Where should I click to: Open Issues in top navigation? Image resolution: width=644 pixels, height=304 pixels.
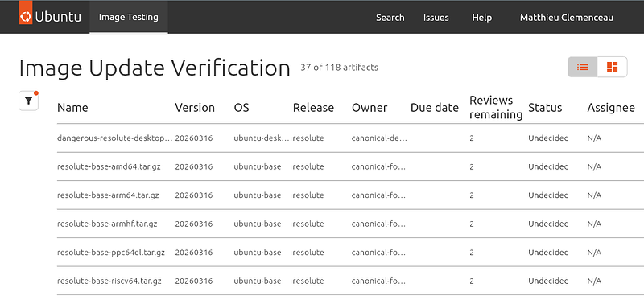pyautogui.click(x=436, y=18)
